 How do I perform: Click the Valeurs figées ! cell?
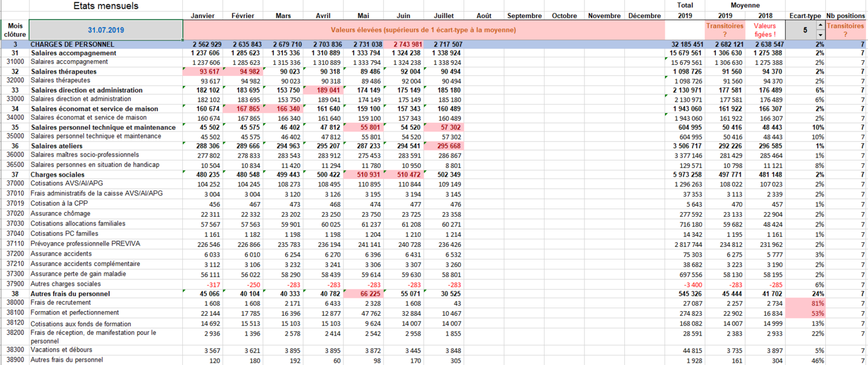(765, 30)
